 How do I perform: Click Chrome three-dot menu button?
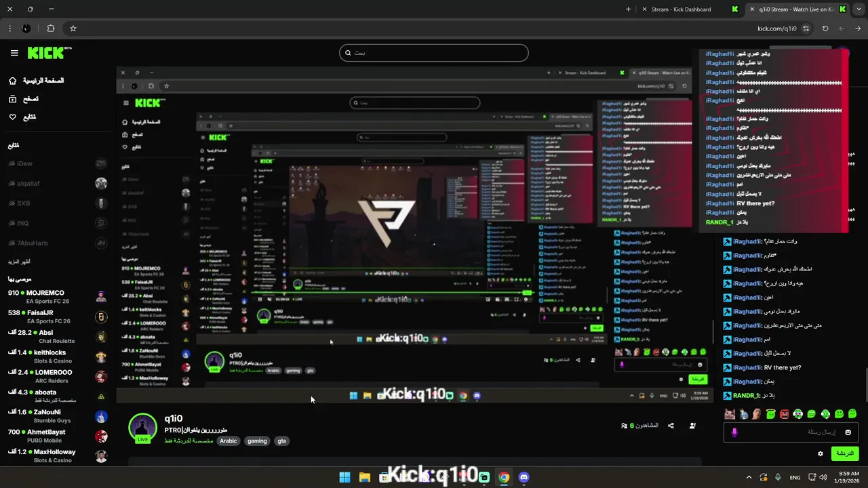[x=9, y=28]
